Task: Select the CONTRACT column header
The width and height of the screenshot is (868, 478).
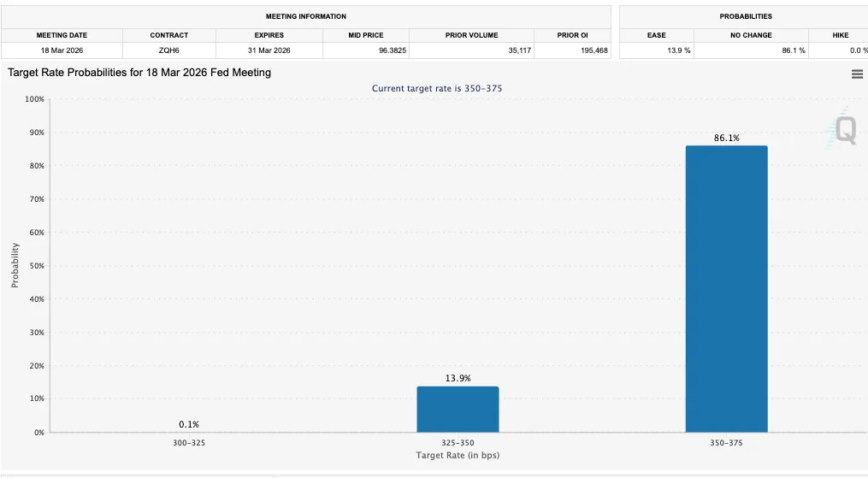Action: tap(169, 35)
